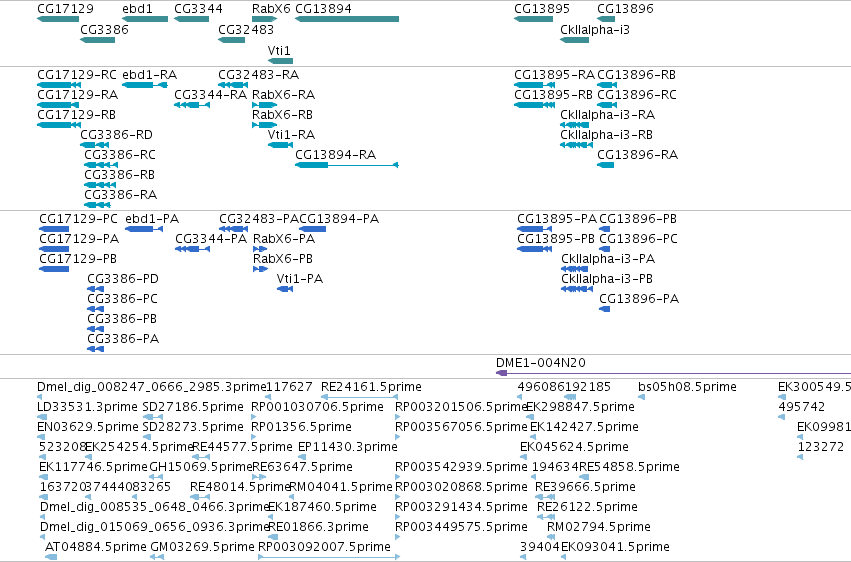Select EST RP001030706.5prime
The width and height of the screenshot is (851, 562).
[317, 407]
